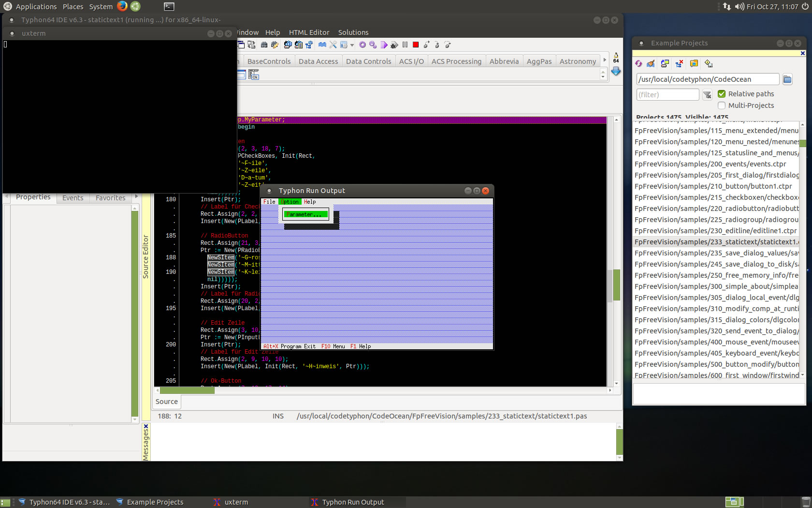Image resolution: width=812 pixels, height=508 pixels.
Task: Open the HTML Editor menu
Action: (x=309, y=32)
